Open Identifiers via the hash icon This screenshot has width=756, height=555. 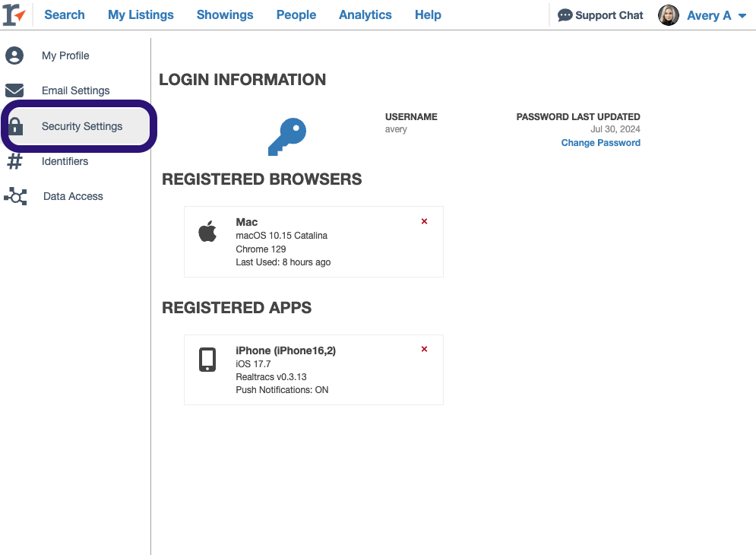15,161
